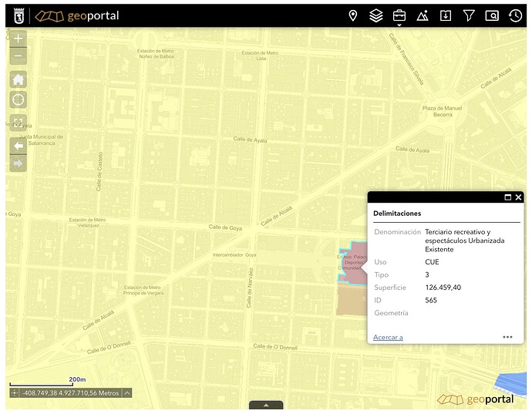
Task: Toggle full screen map view
Action: pyautogui.click(x=19, y=123)
